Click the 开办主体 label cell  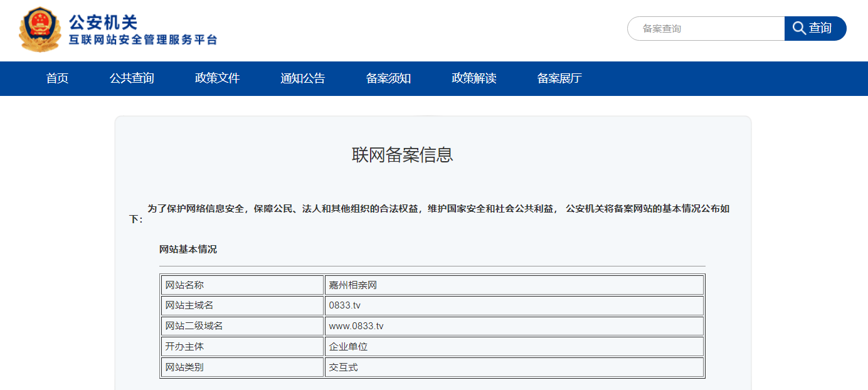point(184,347)
